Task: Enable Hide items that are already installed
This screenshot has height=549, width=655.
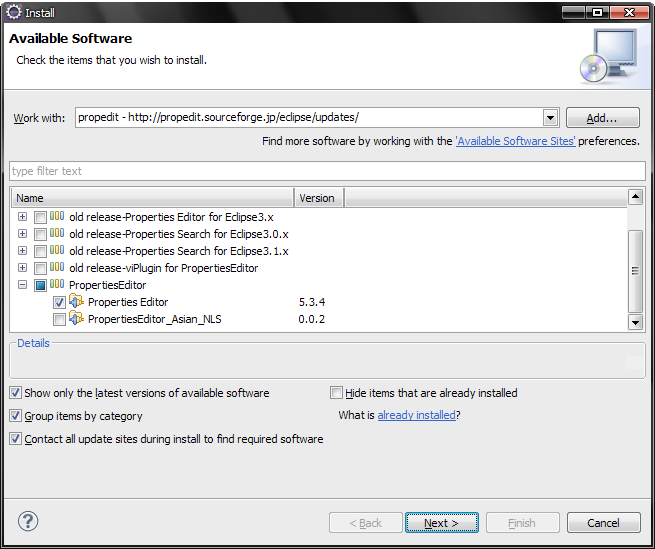Action: tap(336, 393)
